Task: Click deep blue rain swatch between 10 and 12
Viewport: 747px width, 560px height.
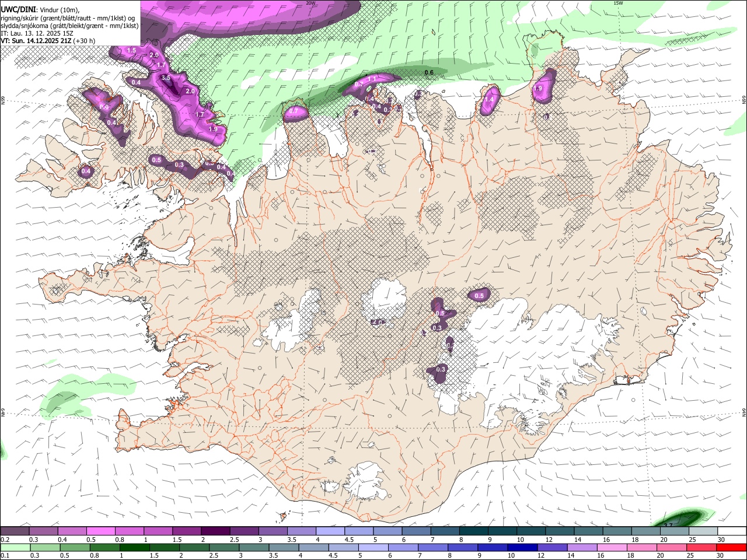Action: click(522, 547)
